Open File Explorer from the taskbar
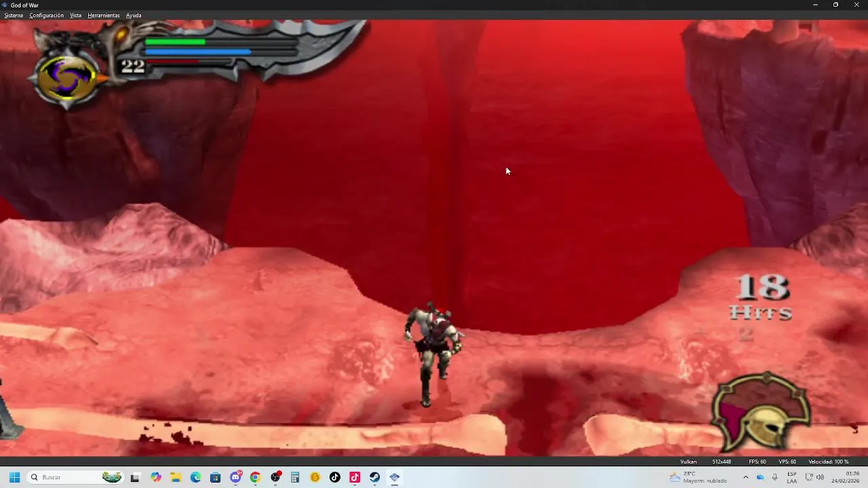Image resolution: width=868 pixels, height=488 pixels. tap(176, 477)
